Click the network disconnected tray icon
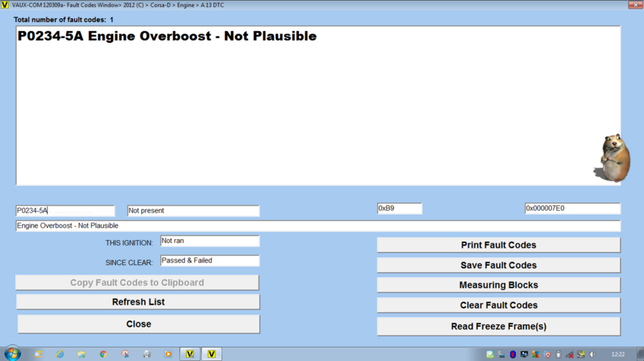Viewport: 644px width, 361px height. click(569, 354)
